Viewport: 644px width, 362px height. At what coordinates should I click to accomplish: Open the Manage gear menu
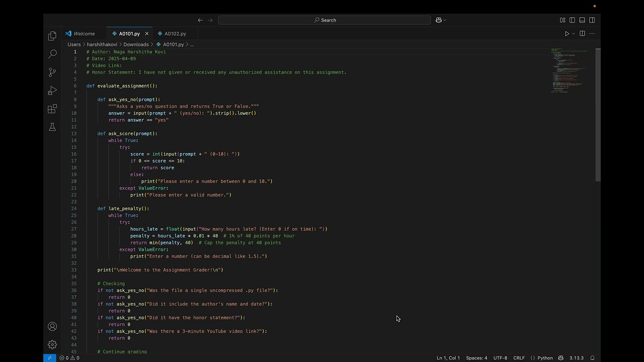coord(52,344)
